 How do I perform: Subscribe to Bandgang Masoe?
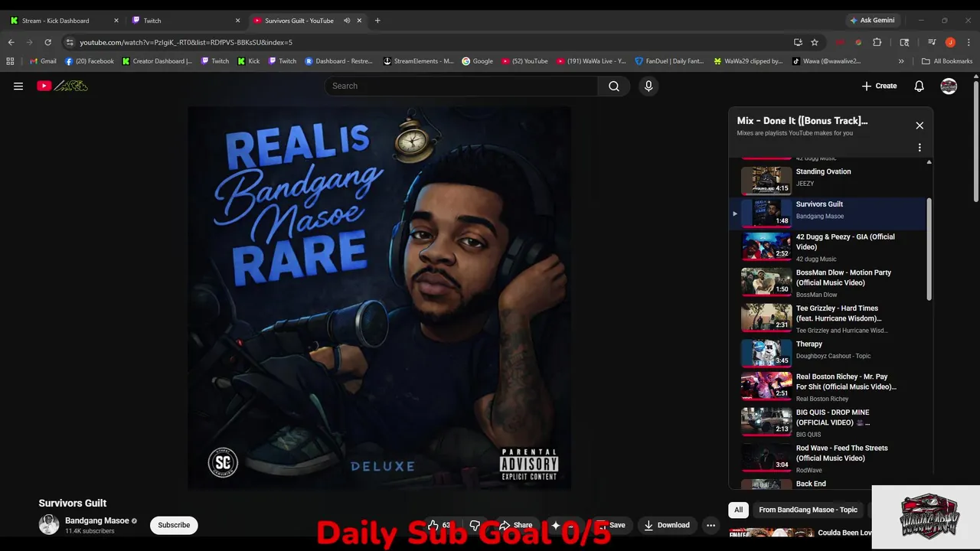pos(174,525)
